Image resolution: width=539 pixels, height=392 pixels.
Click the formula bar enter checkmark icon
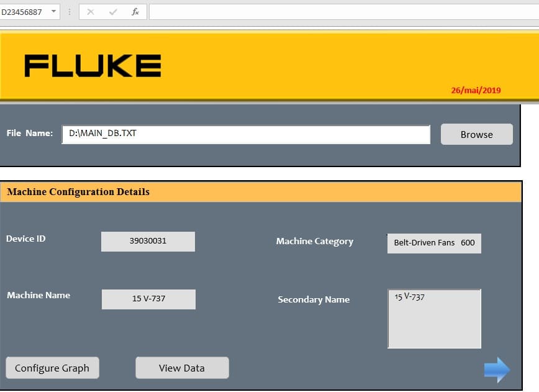point(112,12)
